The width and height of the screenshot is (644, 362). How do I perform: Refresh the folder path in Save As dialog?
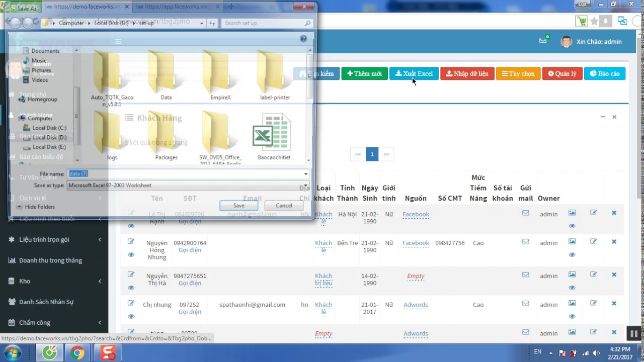pyautogui.click(x=212, y=23)
